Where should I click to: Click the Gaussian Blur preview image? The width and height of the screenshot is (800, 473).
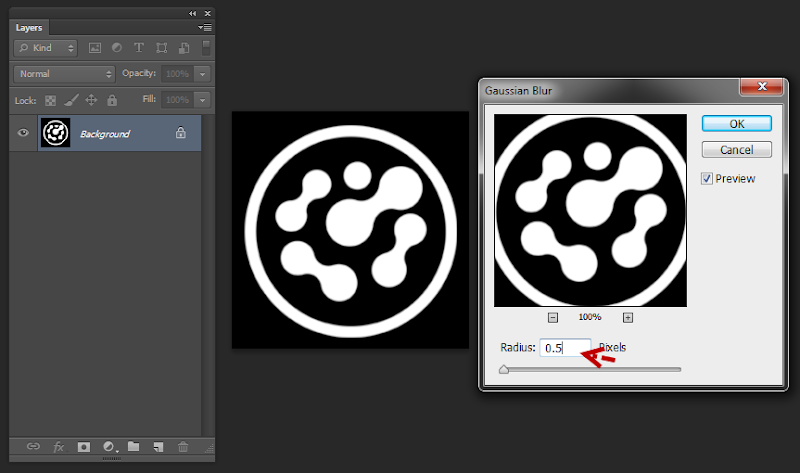click(x=590, y=210)
